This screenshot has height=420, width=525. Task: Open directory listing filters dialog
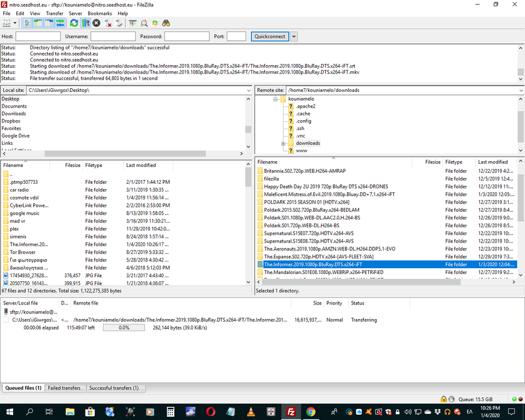point(133,23)
